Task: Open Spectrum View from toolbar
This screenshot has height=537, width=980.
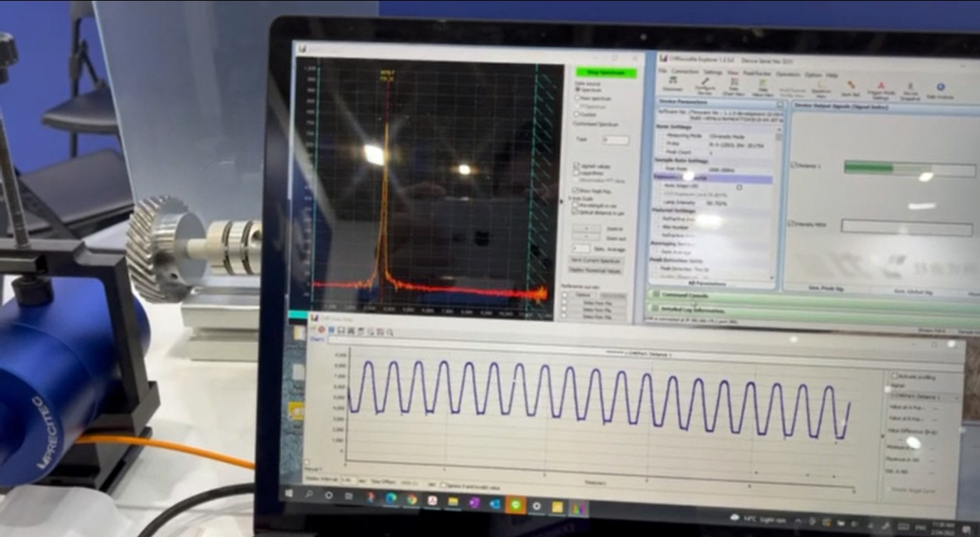Action: click(822, 88)
